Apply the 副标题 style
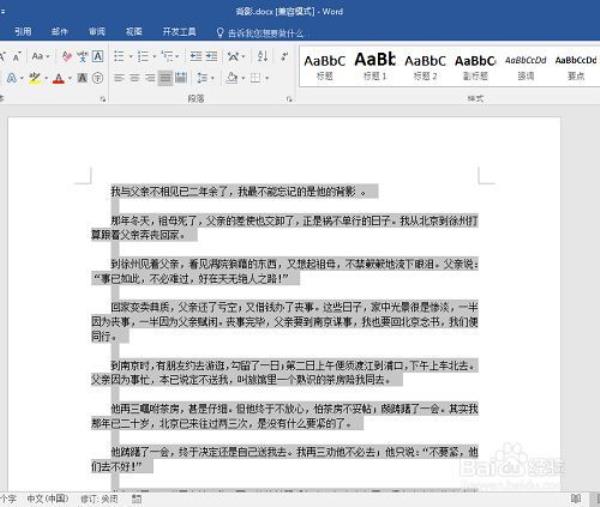Viewport: 600px width, 507px height. [x=475, y=67]
